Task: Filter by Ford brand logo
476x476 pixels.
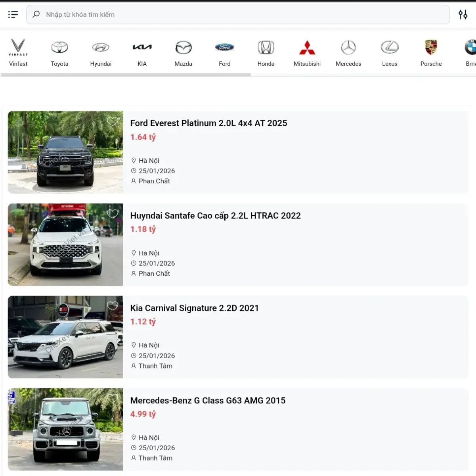Action: point(224,48)
